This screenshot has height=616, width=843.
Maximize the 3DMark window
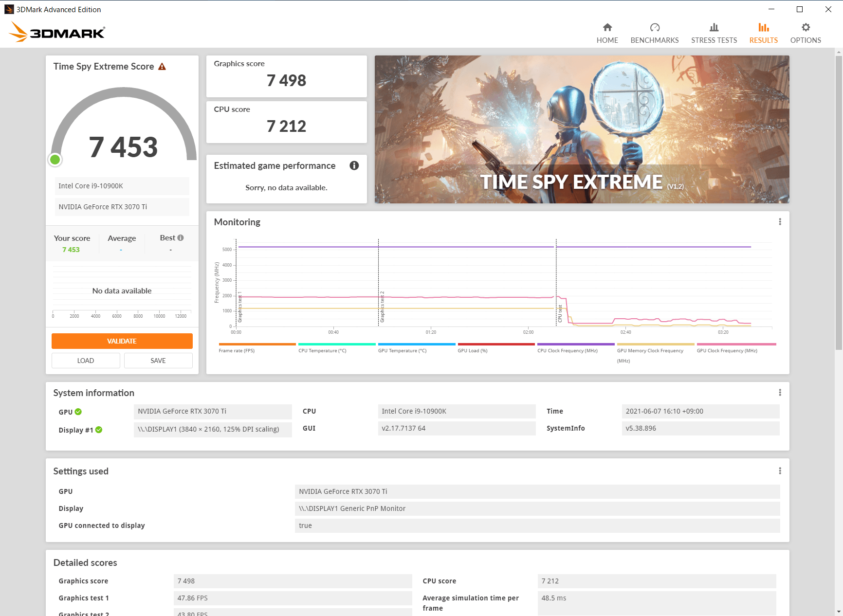click(800, 9)
